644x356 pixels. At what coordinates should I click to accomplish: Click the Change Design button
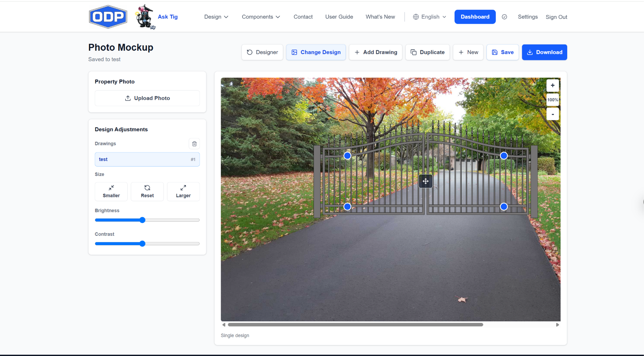316,52
